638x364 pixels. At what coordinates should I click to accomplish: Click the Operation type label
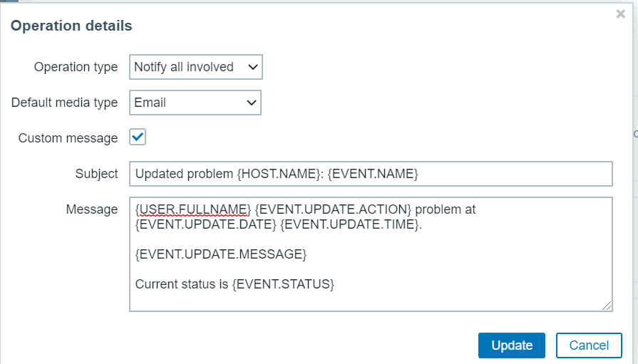tap(76, 67)
